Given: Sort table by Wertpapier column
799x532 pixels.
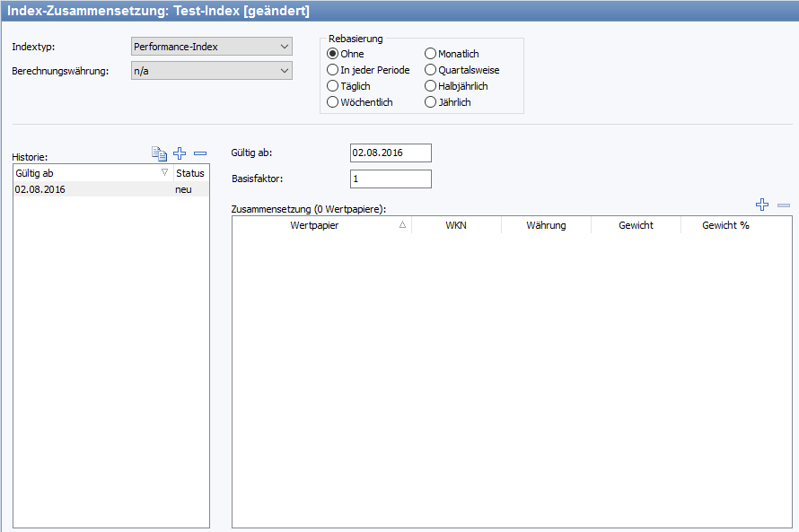Looking at the screenshot, I should point(321,225).
